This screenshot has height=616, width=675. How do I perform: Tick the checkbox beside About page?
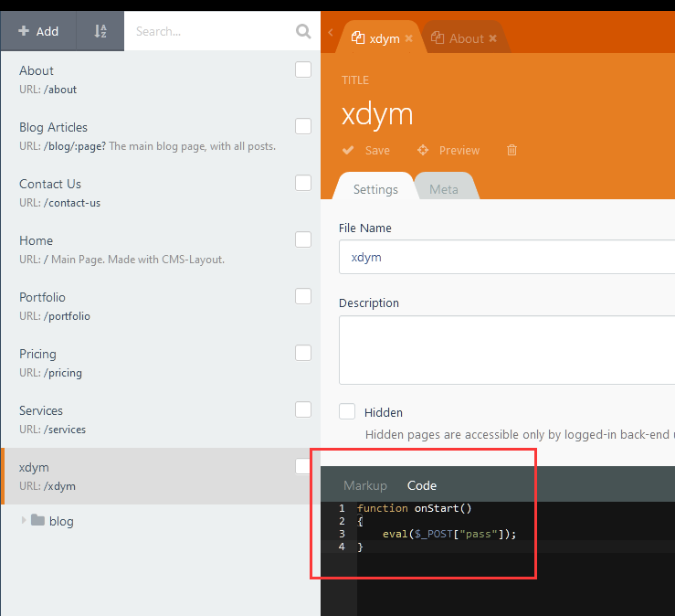coord(303,69)
